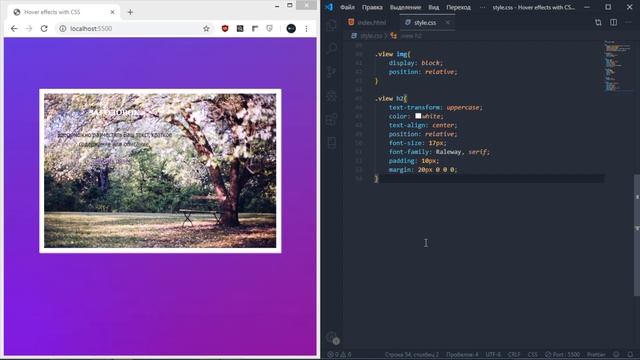Split the VS Code editor to the right
The image size is (640, 360).
(x=613, y=22)
